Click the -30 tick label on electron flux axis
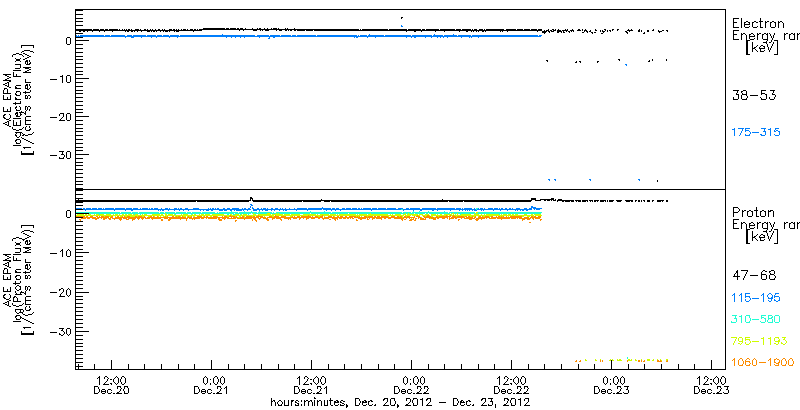Screen dimensions: 800x410 tap(60, 155)
